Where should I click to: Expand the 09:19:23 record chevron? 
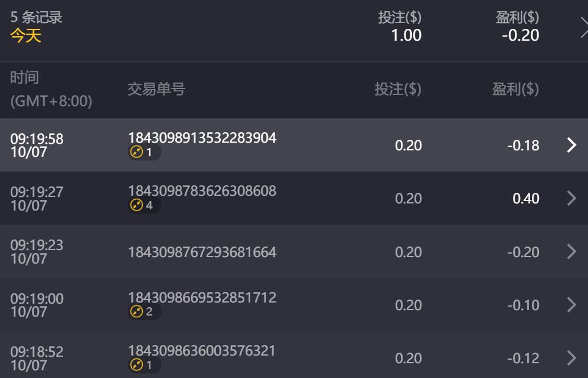click(x=571, y=252)
